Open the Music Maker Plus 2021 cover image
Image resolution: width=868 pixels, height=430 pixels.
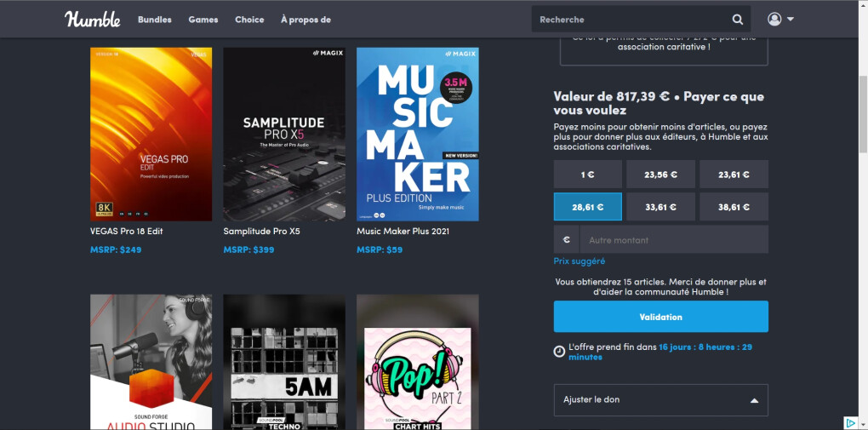(x=417, y=134)
